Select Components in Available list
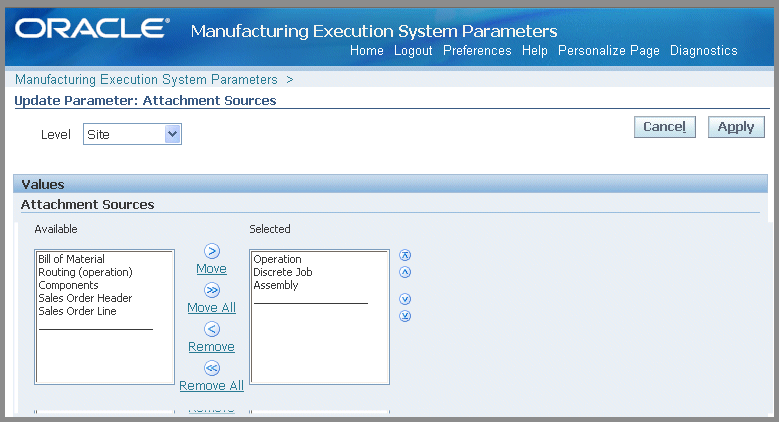Viewport: 779px width, 422px height. click(x=69, y=285)
